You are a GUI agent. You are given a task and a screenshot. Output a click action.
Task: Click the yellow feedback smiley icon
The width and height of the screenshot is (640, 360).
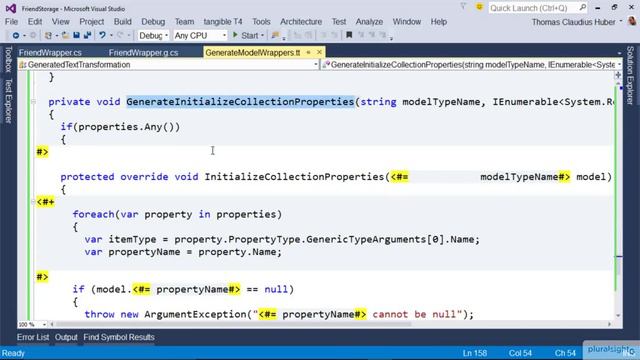point(479,7)
